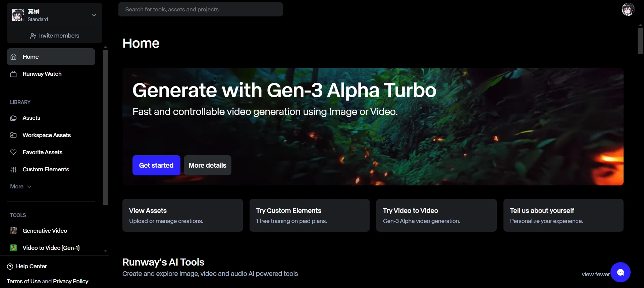This screenshot has width=644, height=288.
Task: Go to Assets in the Library
Action: [51, 118]
